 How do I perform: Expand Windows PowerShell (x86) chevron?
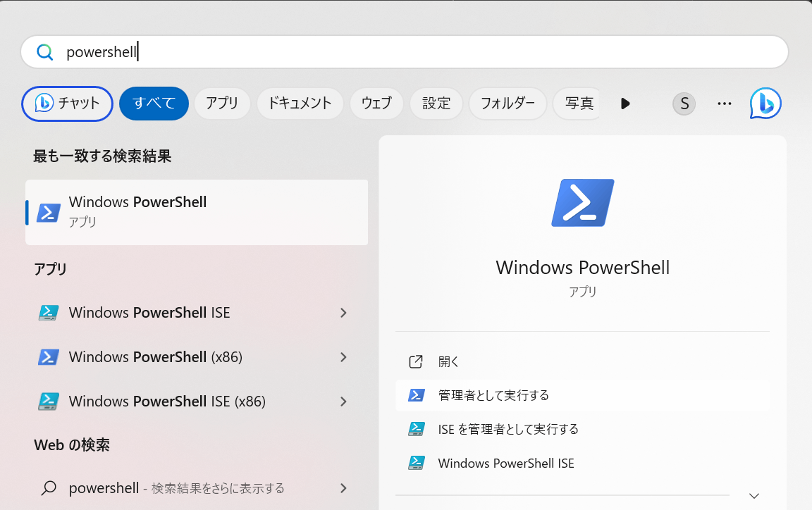pos(343,357)
